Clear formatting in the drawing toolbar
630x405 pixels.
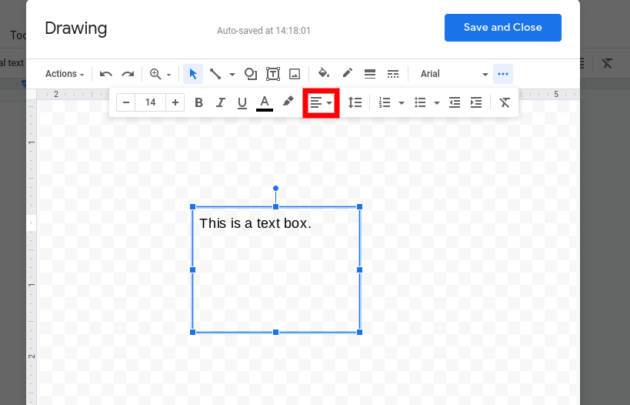505,103
